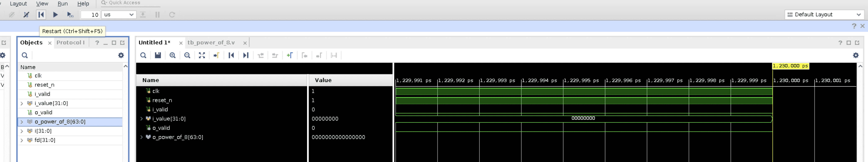Viewport: 868px width, 162px height.
Task: Expand fd[31:0] in the Objects list
Action: 22,140
